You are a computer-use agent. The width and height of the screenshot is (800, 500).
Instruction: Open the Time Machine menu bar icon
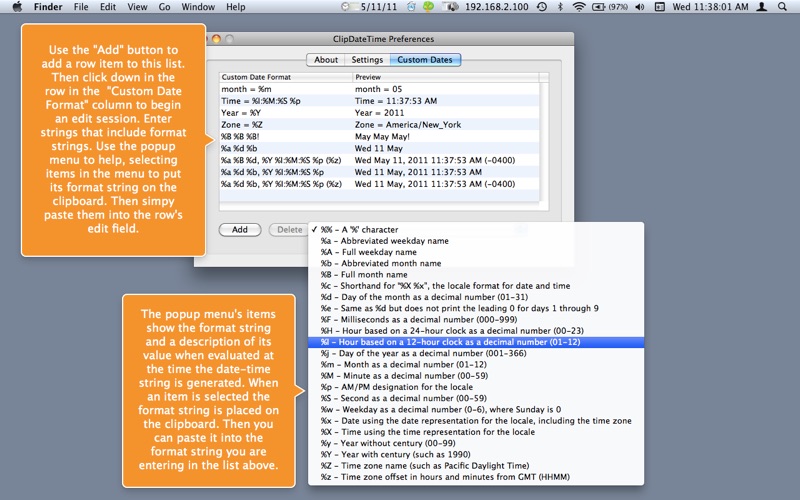[x=542, y=7]
